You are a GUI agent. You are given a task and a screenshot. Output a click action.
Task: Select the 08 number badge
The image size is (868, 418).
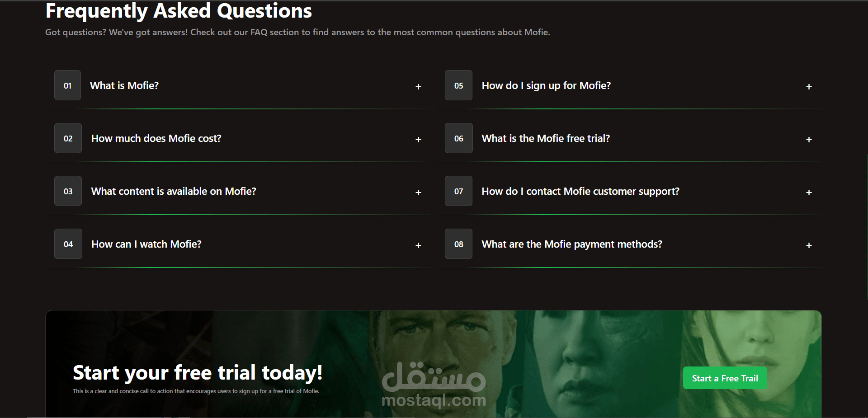click(x=458, y=244)
